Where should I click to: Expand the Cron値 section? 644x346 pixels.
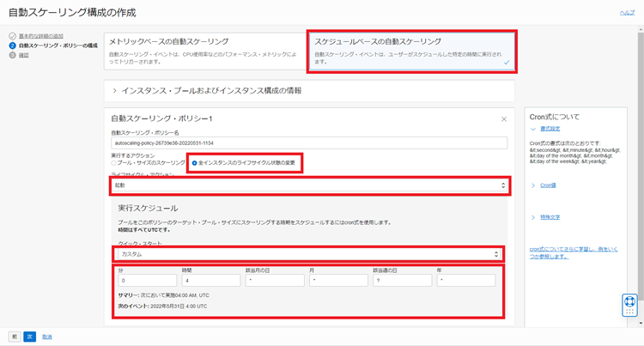tap(534, 185)
